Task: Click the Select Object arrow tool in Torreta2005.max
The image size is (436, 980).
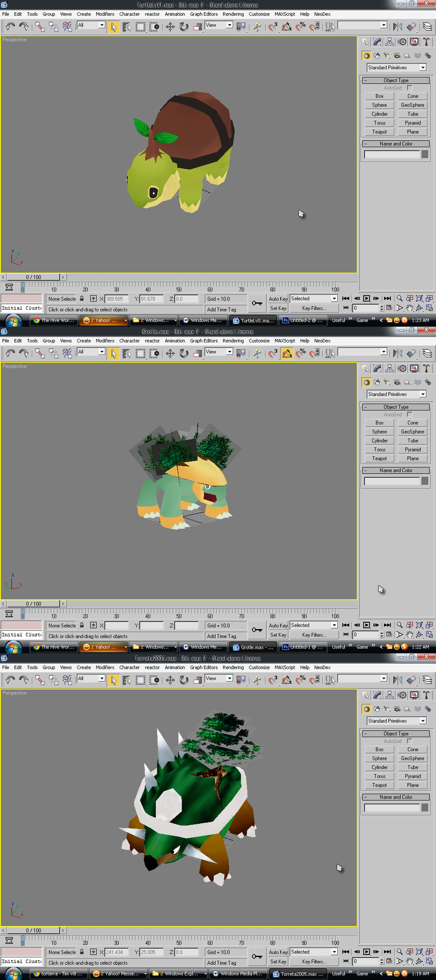Action: 113,680
